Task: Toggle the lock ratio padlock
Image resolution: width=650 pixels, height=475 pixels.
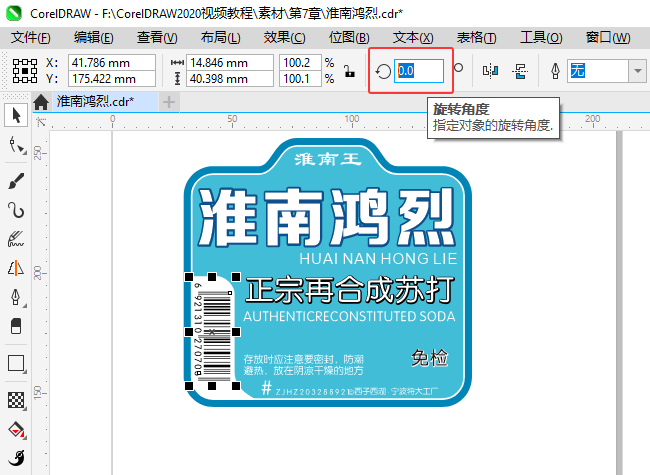Action: (x=349, y=71)
